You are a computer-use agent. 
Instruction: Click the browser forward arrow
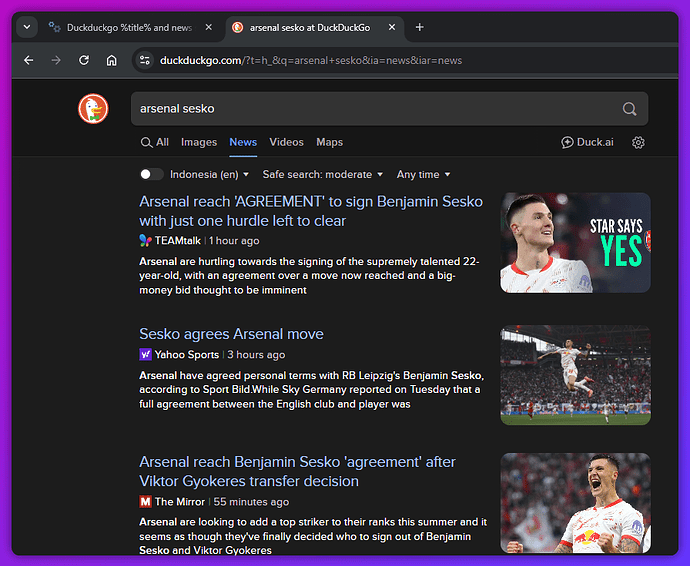(56, 60)
